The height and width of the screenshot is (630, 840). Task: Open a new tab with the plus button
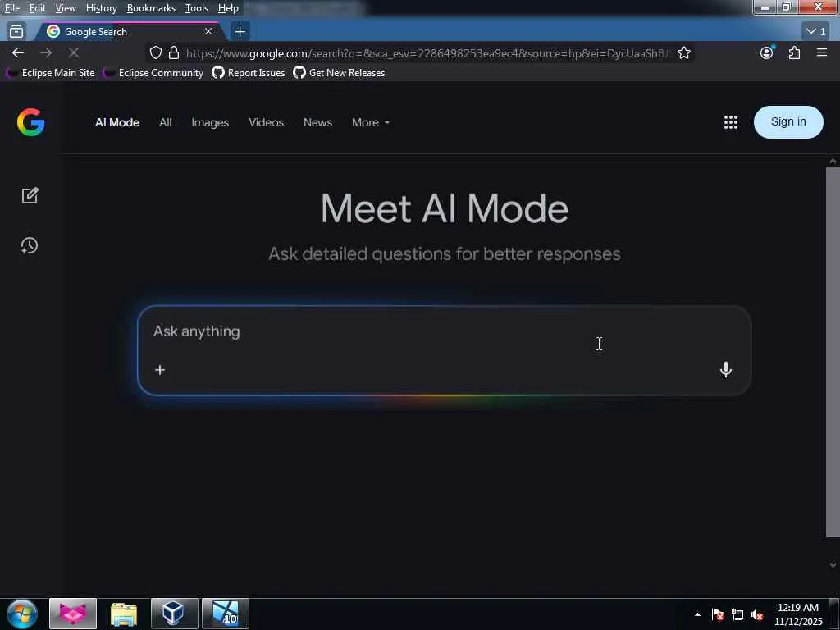240,32
